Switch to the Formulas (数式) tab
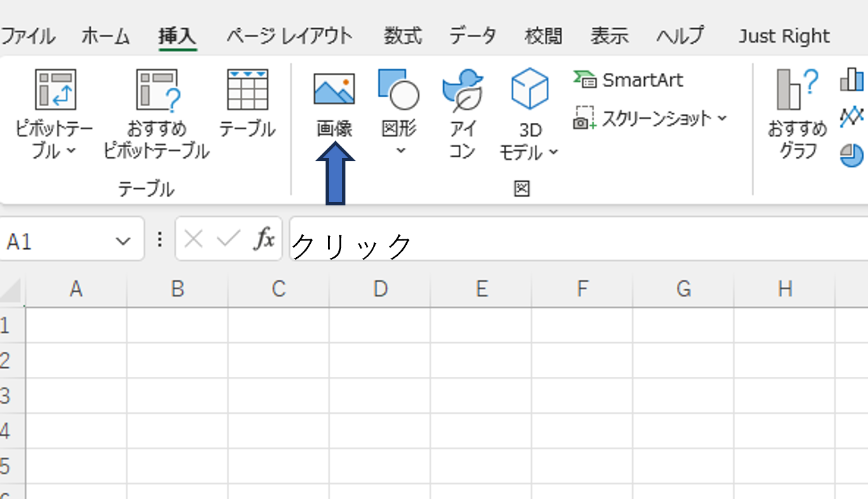This screenshot has width=868, height=499. click(x=403, y=36)
